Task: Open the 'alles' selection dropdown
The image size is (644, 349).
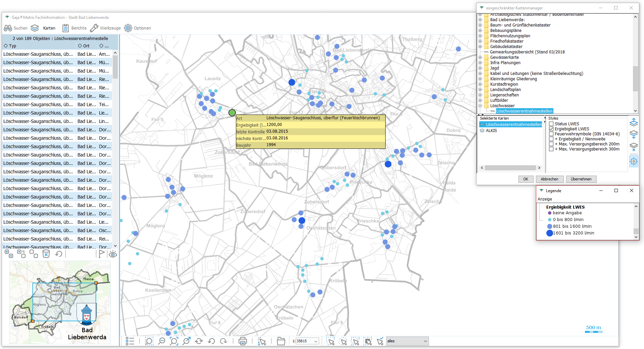Action: point(425,341)
